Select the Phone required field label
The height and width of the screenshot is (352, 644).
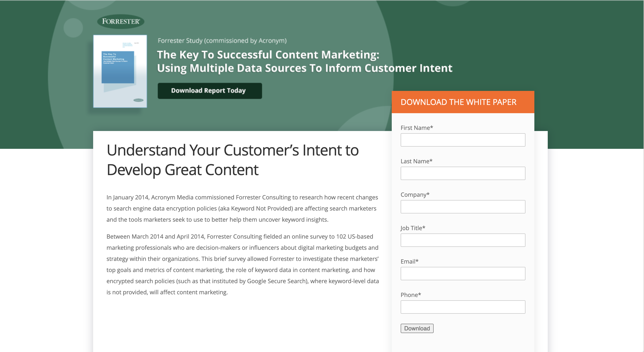click(x=410, y=295)
